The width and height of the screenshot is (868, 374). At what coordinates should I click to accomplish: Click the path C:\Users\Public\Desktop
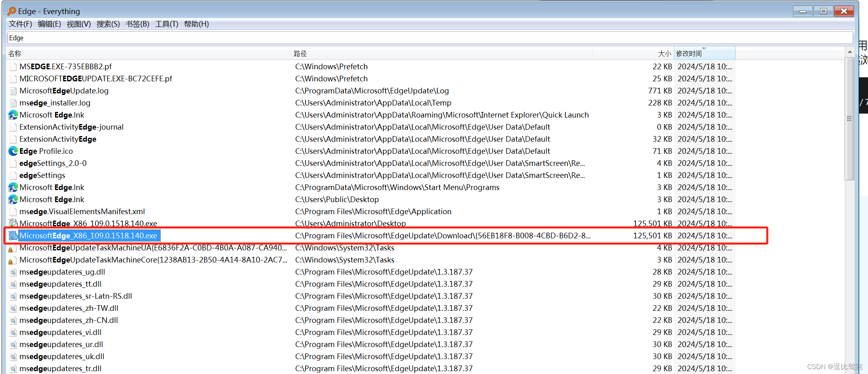point(337,200)
